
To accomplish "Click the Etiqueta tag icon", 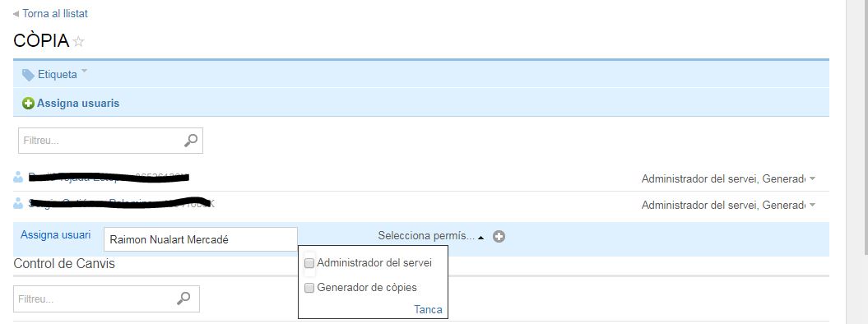I will click(x=28, y=75).
